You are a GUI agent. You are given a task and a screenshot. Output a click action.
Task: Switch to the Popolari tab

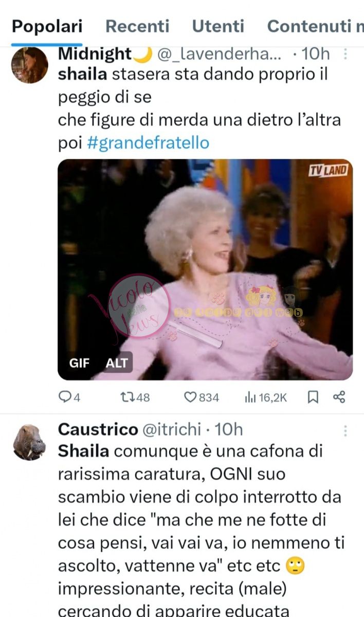[x=47, y=26]
